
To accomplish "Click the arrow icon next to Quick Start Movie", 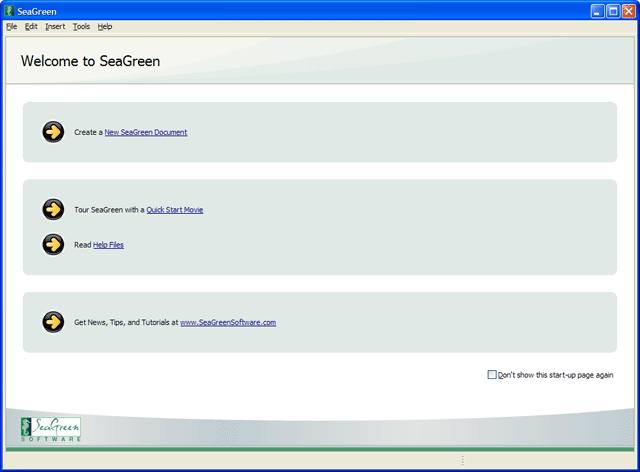I will click(53, 209).
